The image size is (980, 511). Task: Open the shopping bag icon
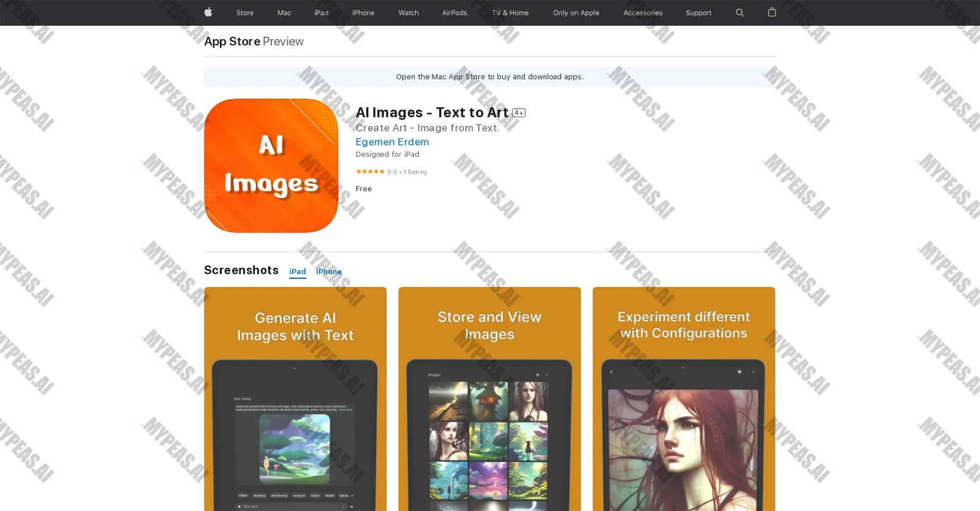point(772,12)
